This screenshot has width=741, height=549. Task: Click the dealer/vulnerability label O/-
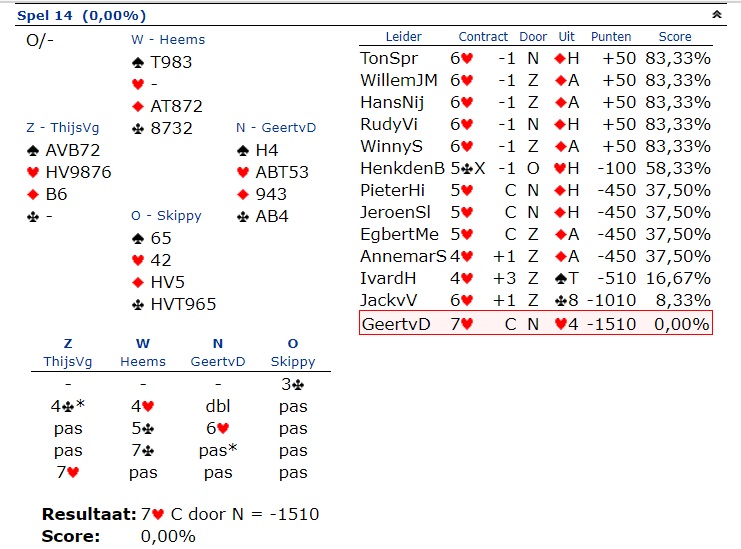point(40,40)
